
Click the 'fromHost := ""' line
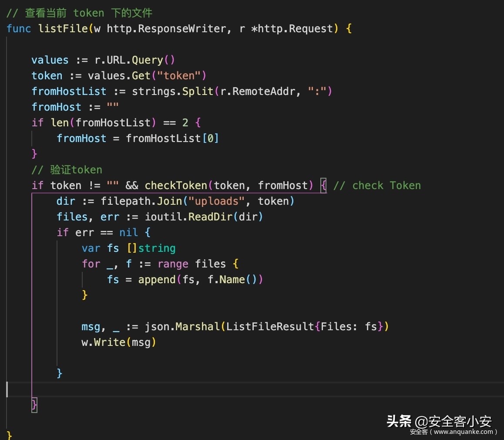75,107
